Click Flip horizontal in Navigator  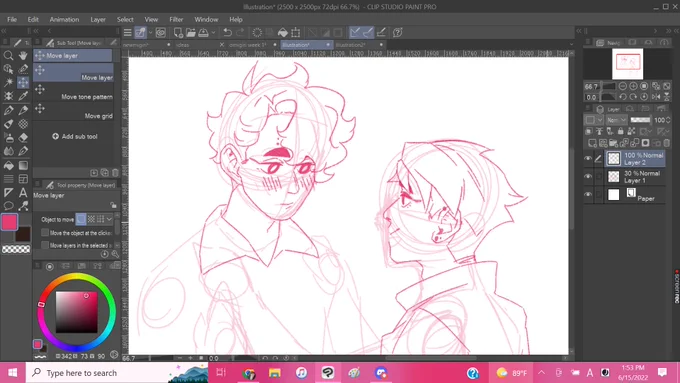tap(656, 97)
